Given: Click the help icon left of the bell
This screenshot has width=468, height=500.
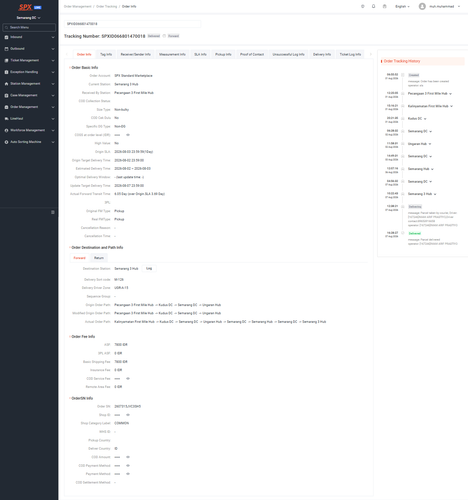Looking at the screenshot, I should point(363,6).
